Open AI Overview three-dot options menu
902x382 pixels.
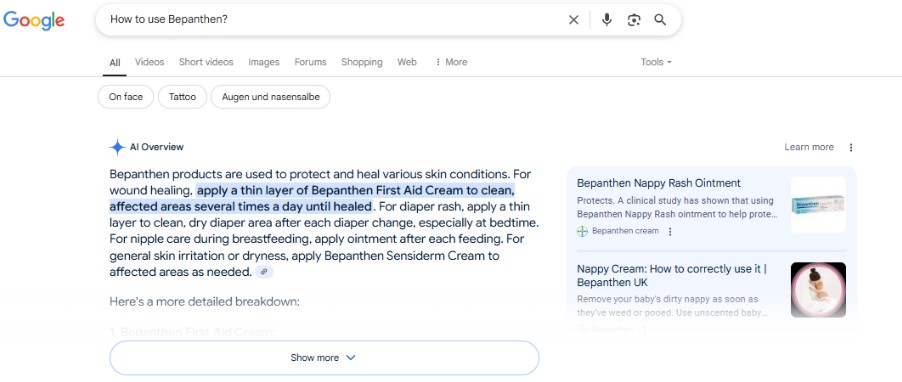pyautogui.click(x=851, y=147)
